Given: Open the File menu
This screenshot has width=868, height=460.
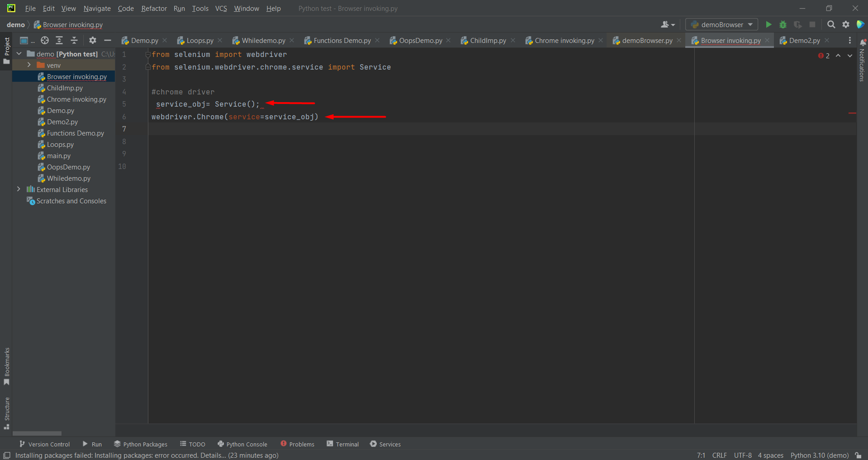Looking at the screenshot, I should (x=30, y=8).
